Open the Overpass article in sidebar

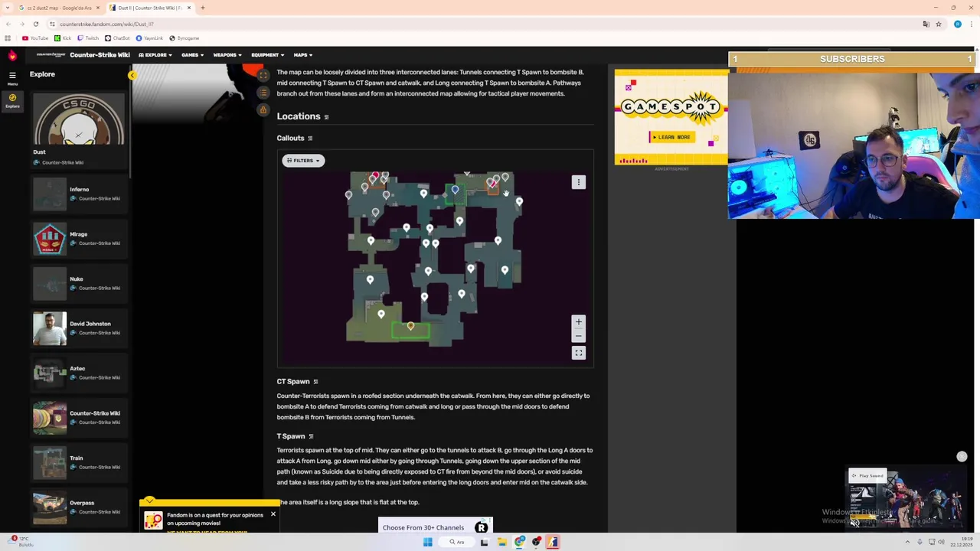(78, 507)
